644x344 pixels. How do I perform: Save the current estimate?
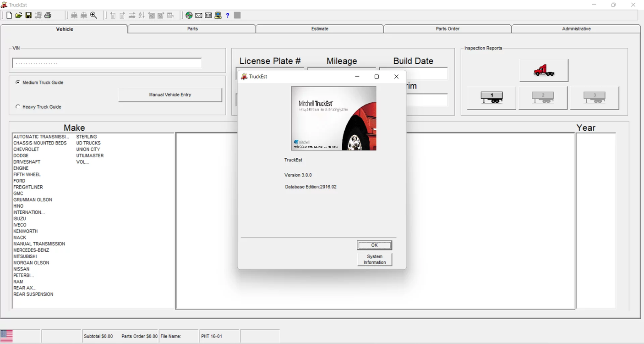[x=28, y=15]
